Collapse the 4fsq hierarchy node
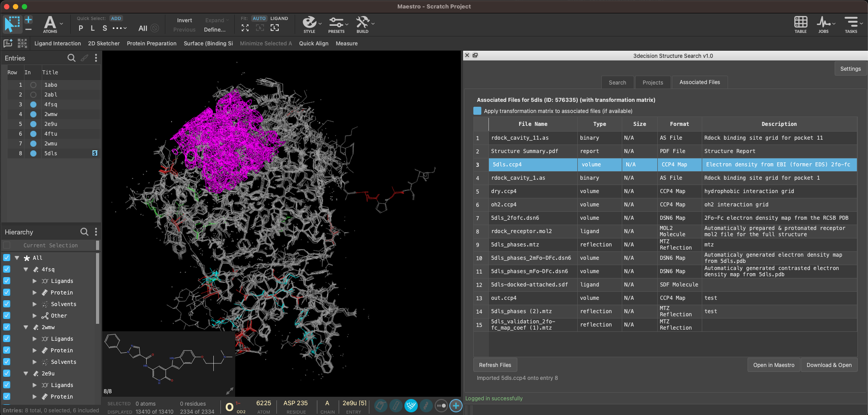Screen dimensions: 868x415 click(26, 269)
